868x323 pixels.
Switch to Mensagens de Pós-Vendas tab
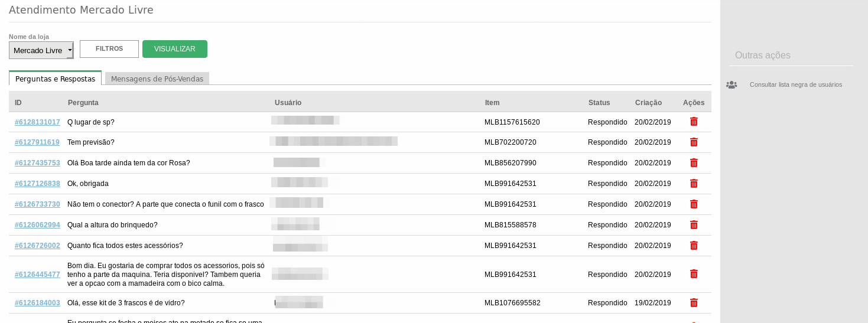157,79
